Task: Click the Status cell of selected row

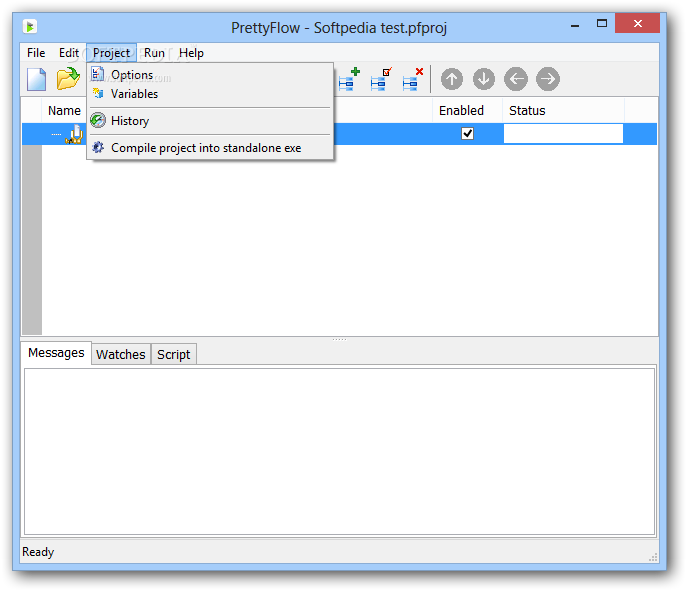Action: [563, 134]
